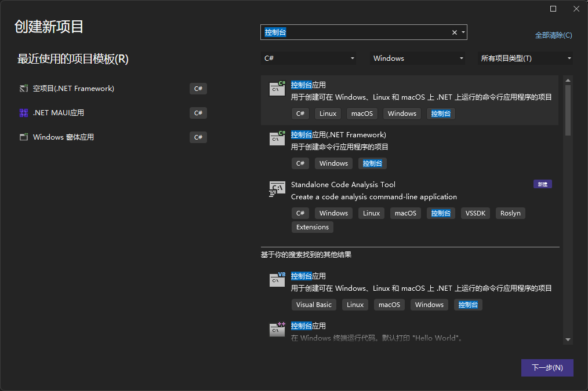This screenshot has height=391, width=588.
Task: Select Standalone Code Analysis Tool template title
Action: pyautogui.click(x=343, y=185)
